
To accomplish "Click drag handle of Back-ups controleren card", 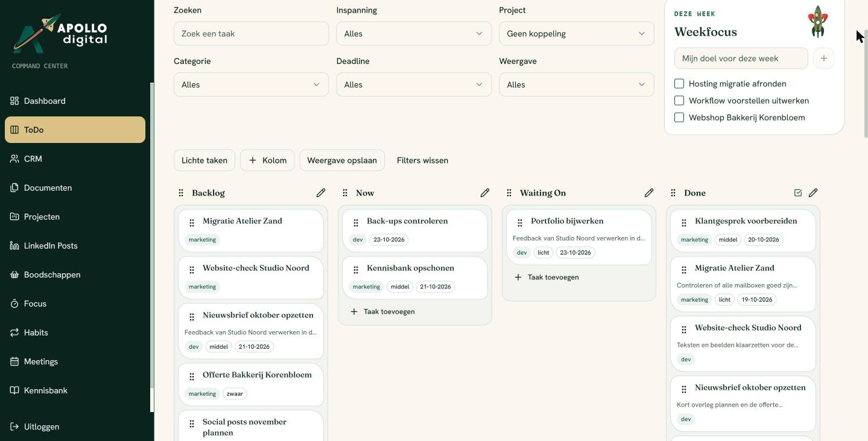I will coord(356,223).
